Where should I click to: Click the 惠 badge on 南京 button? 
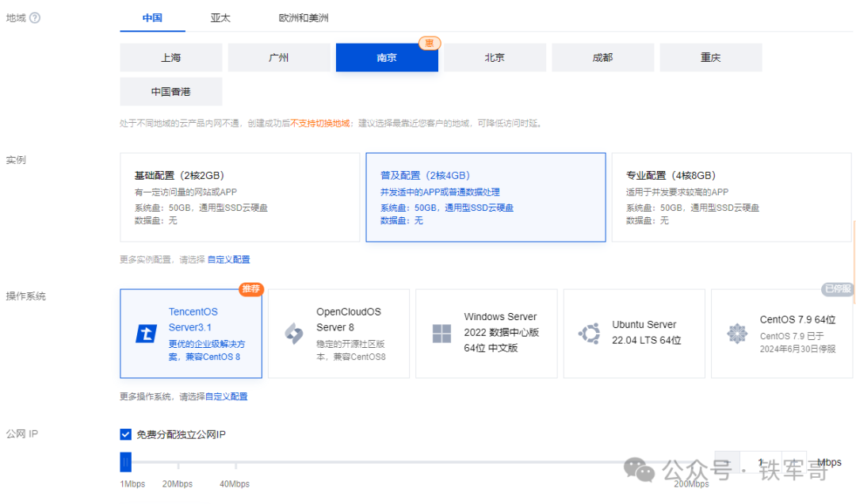click(x=430, y=43)
